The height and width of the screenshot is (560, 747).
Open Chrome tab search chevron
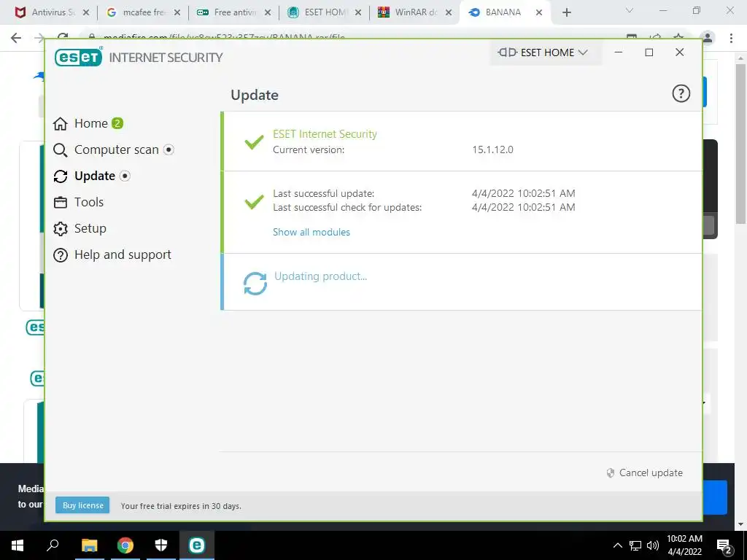tap(630, 10)
